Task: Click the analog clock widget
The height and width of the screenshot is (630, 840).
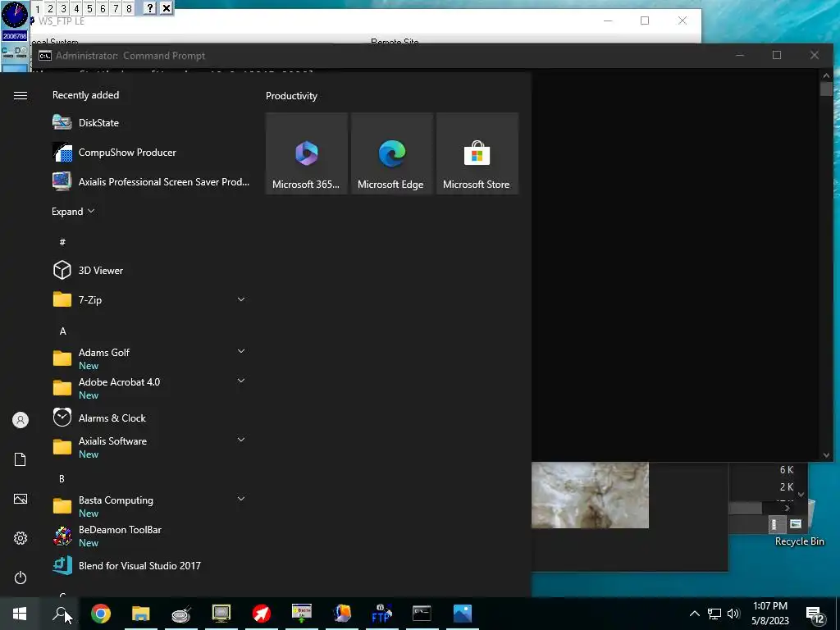Action: (15, 15)
